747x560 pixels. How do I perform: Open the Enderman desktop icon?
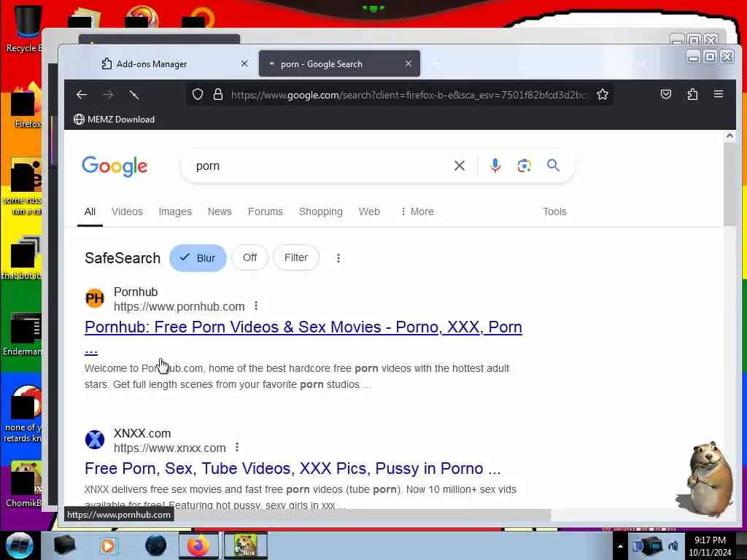pyautogui.click(x=23, y=333)
